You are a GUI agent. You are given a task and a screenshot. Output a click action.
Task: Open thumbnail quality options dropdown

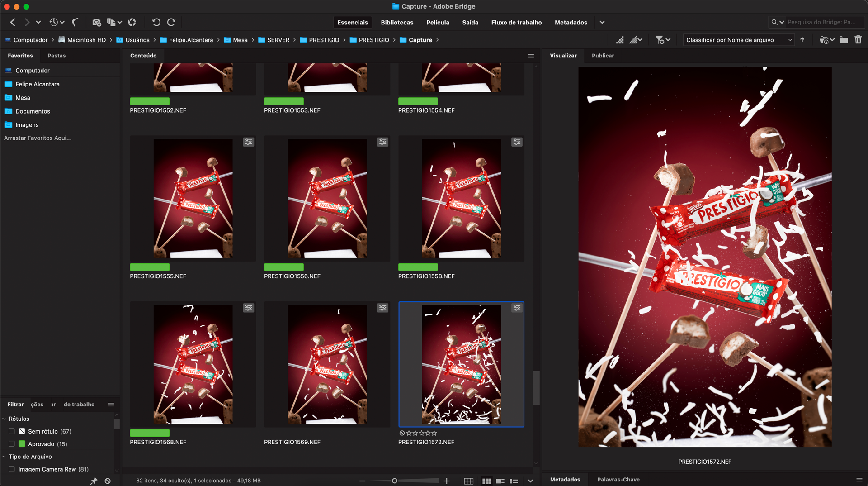tap(636, 40)
